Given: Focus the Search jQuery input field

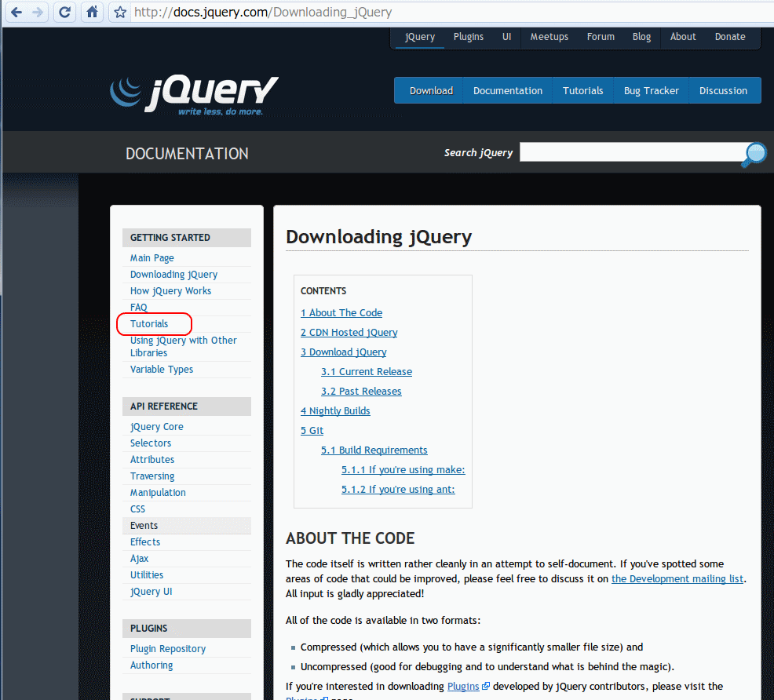Looking at the screenshot, I should click(632, 152).
